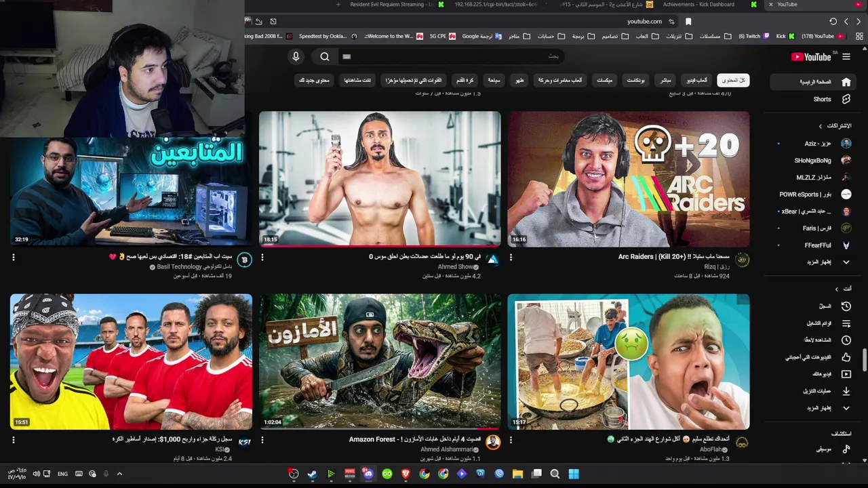Open FFearFFul subscription in sidebar
Screen dimensions: 868x488
click(x=814, y=245)
